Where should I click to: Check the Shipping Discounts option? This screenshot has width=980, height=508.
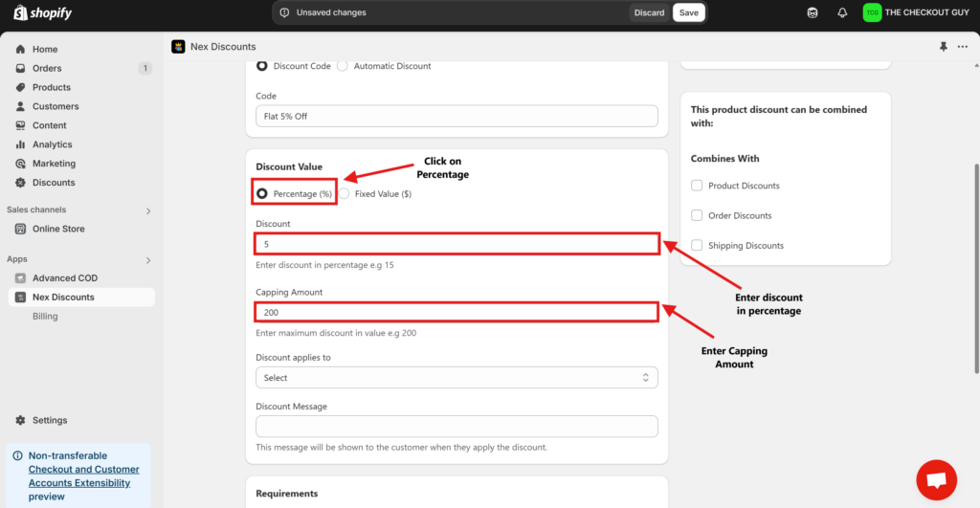point(698,246)
